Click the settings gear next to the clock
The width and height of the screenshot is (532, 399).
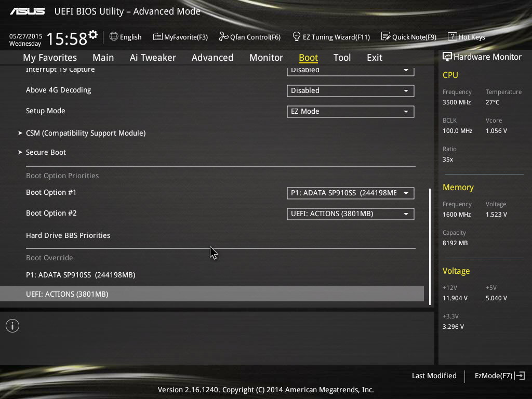tap(93, 35)
